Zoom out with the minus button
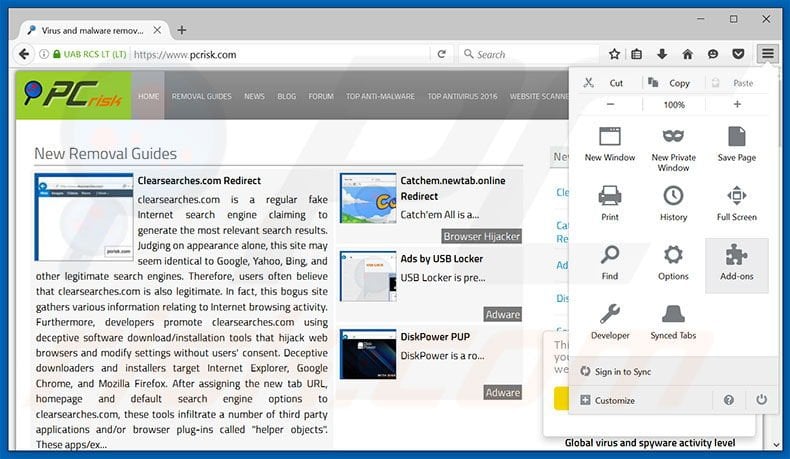This screenshot has width=790, height=459. click(x=610, y=104)
